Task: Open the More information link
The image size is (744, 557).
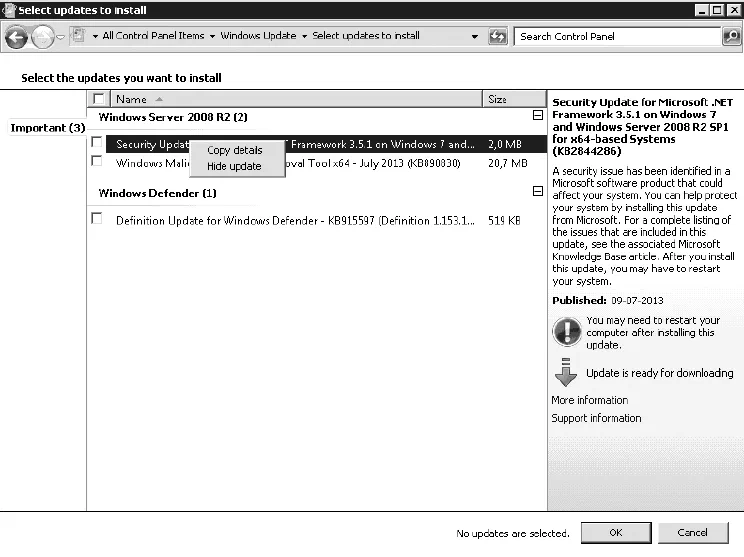Action: coord(590,400)
